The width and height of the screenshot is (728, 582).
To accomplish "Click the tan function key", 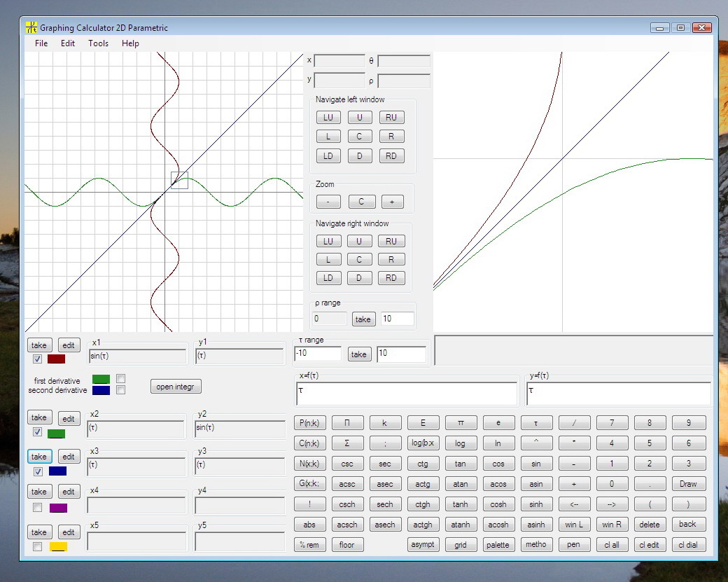I will tap(461, 464).
